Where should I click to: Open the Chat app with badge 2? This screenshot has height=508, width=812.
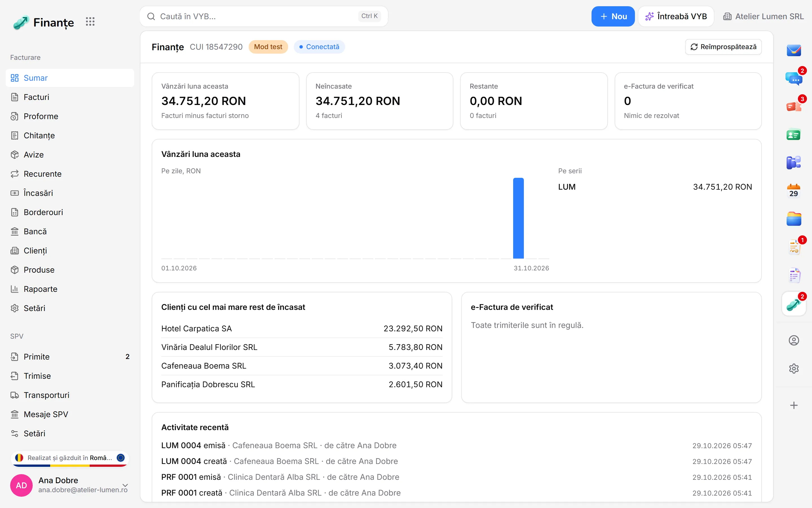click(x=794, y=79)
